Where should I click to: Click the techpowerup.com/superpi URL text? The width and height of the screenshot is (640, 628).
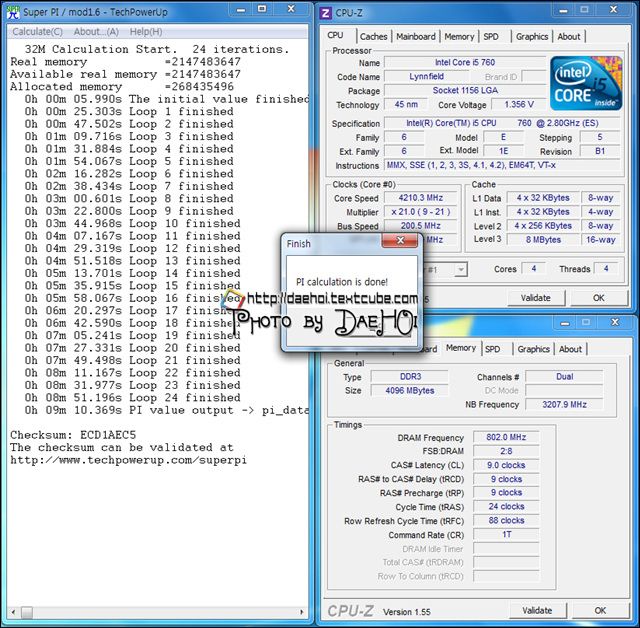coord(128,460)
